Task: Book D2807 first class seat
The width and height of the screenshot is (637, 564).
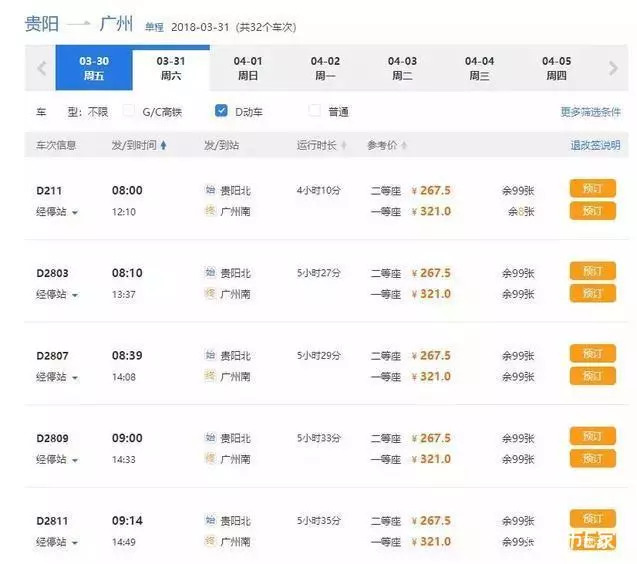Action: 593,376
